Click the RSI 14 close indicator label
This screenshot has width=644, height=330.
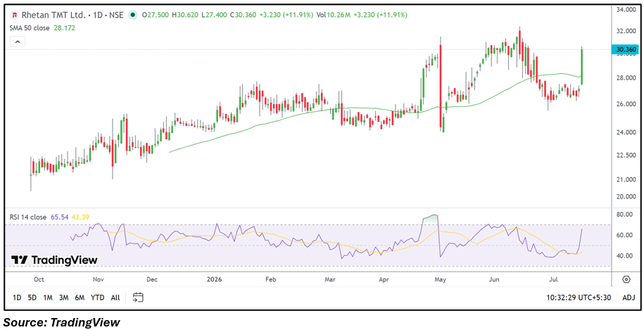[29, 217]
